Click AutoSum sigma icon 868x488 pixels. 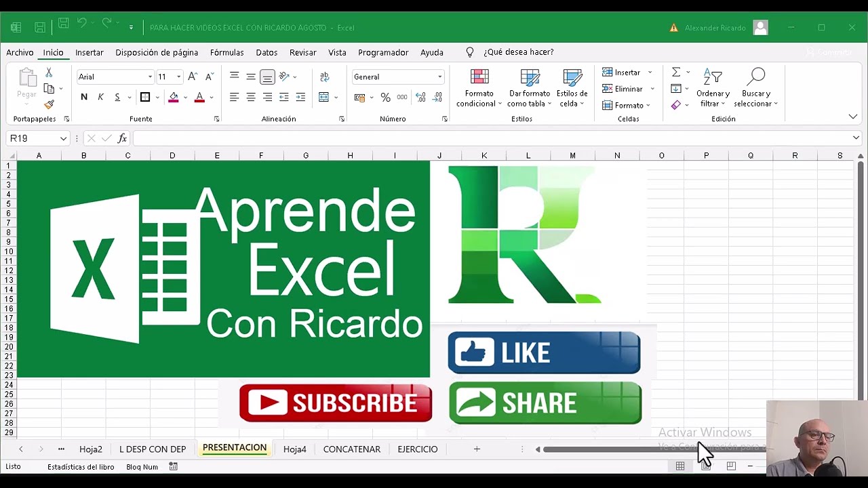coord(676,73)
